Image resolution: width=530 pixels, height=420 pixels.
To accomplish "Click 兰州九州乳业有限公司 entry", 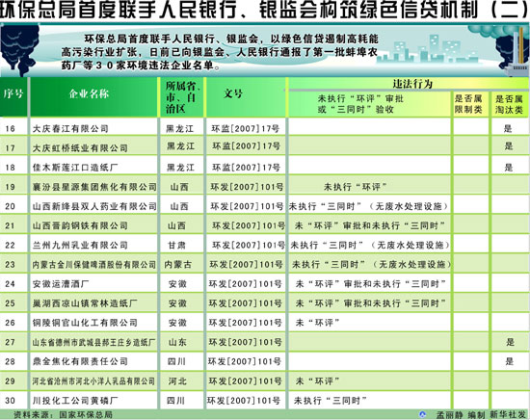I will [x=80, y=245].
